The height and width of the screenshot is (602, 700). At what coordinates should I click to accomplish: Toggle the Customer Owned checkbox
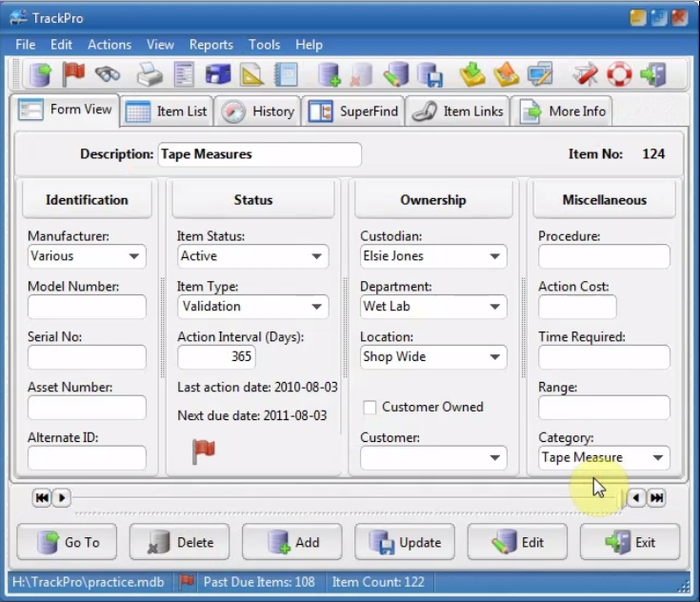[x=370, y=408]
